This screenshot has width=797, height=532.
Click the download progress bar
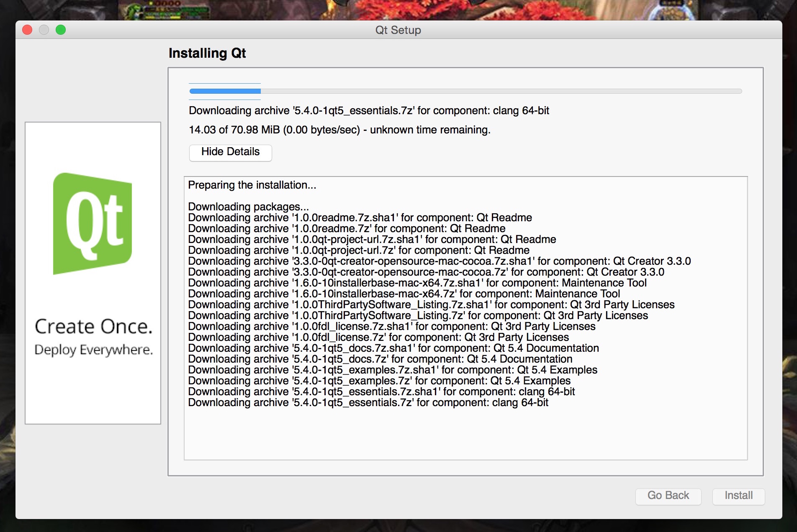click(x=465, y=91)
